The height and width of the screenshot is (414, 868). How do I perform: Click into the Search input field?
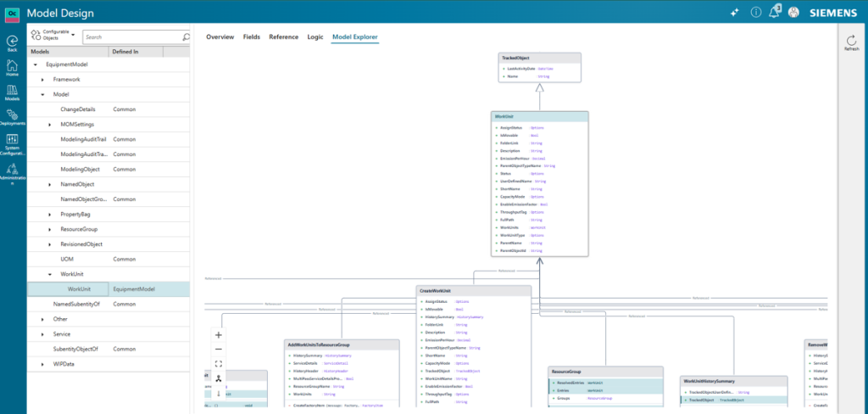pos(131,37)
